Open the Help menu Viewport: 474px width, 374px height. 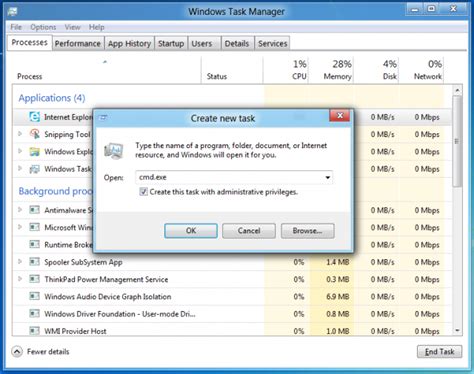tap(96, 27)
